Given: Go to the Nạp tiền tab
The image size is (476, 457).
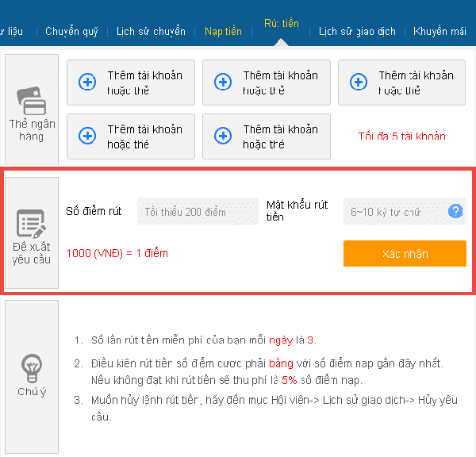Looking at the screenshot, I should coord(224,32).
